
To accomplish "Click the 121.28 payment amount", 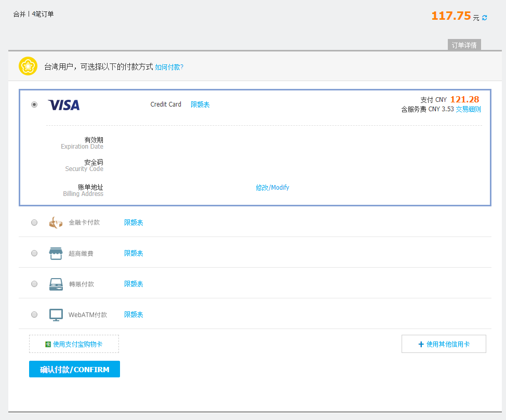I will coord(464,99).
